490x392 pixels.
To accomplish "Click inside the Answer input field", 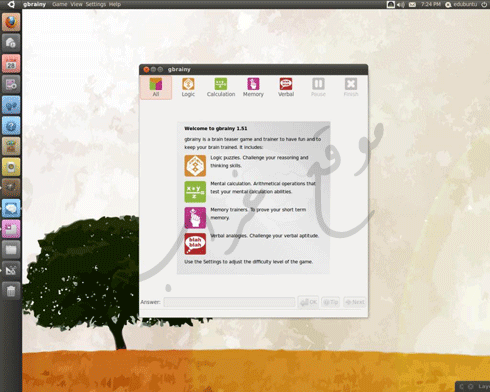I will [229, 302].
